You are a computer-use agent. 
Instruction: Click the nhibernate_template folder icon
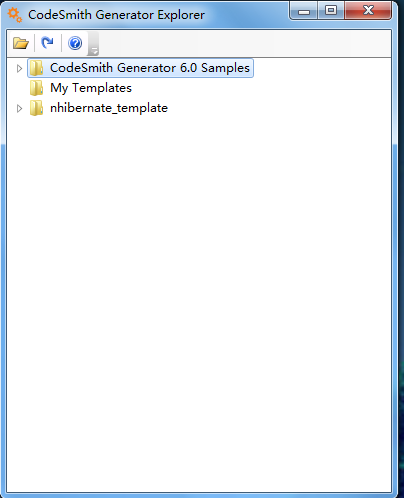[36, 108]
